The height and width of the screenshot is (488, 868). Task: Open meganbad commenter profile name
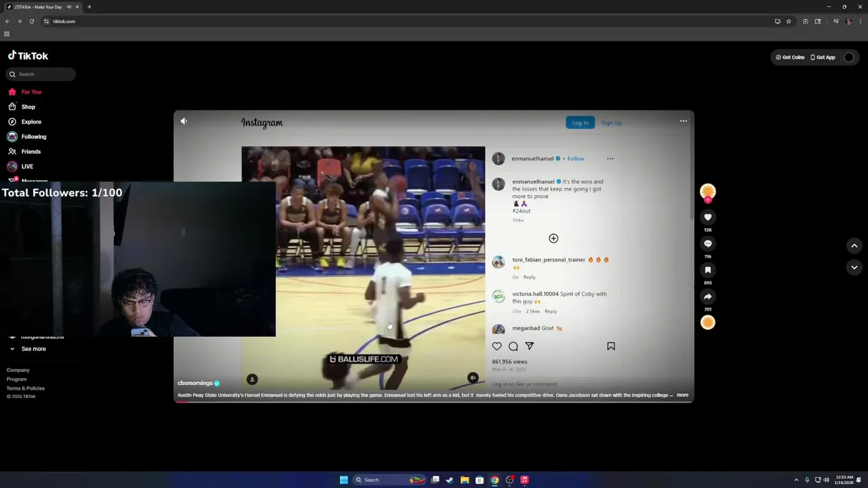[x=526, y=328]
